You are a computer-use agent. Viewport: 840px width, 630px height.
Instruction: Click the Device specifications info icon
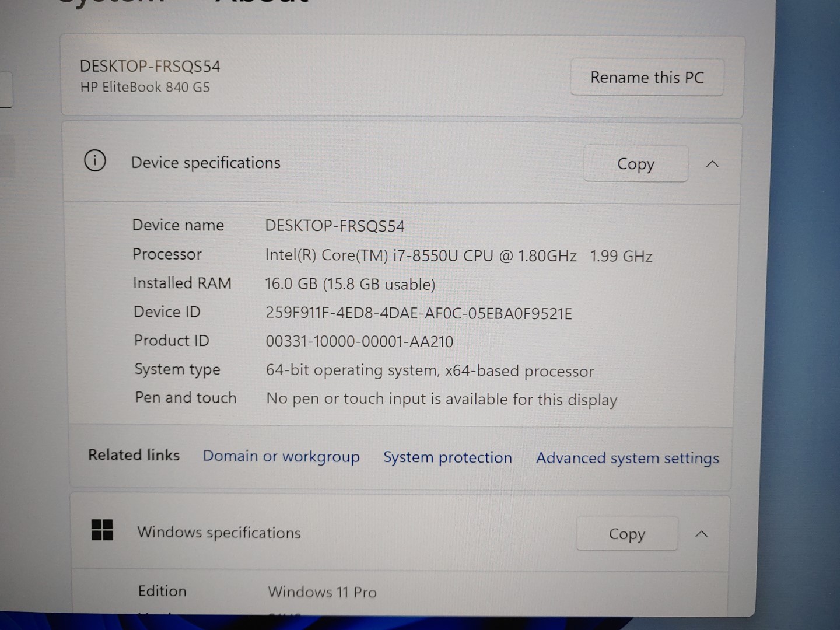95,160
